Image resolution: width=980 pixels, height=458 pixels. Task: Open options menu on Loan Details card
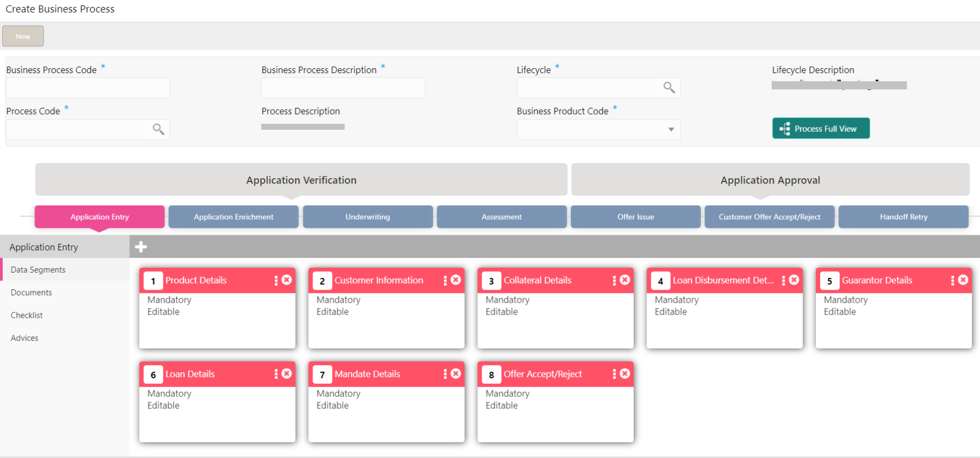(276, 374)
